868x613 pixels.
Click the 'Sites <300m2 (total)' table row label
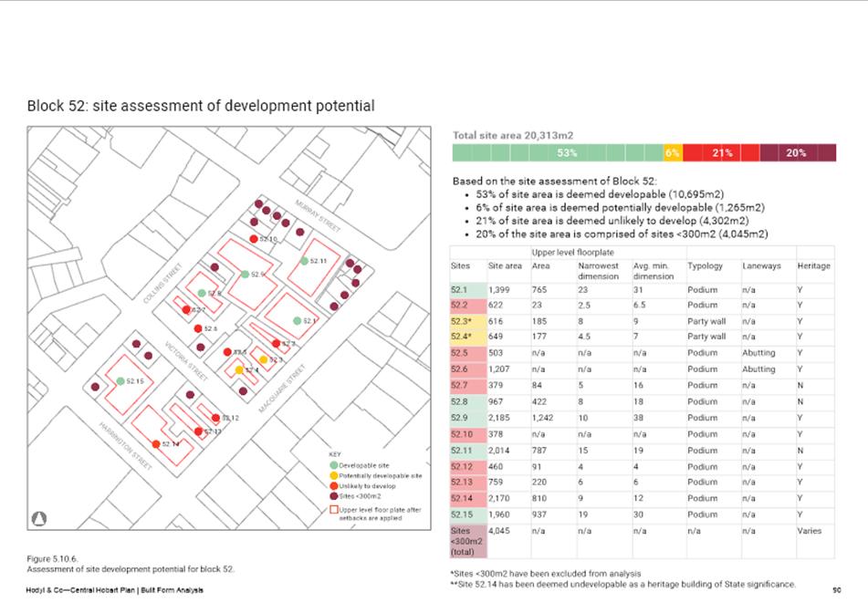pos(468,541)
